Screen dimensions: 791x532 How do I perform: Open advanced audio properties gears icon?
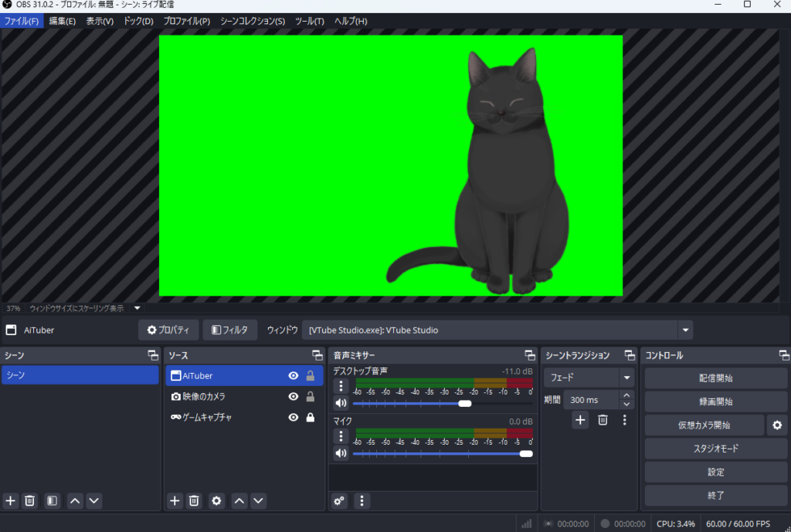[340, 500]
